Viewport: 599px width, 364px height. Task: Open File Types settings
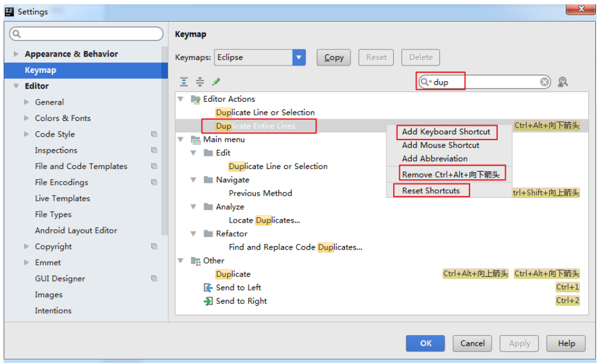pyautogui.click(x=53, y=214)
